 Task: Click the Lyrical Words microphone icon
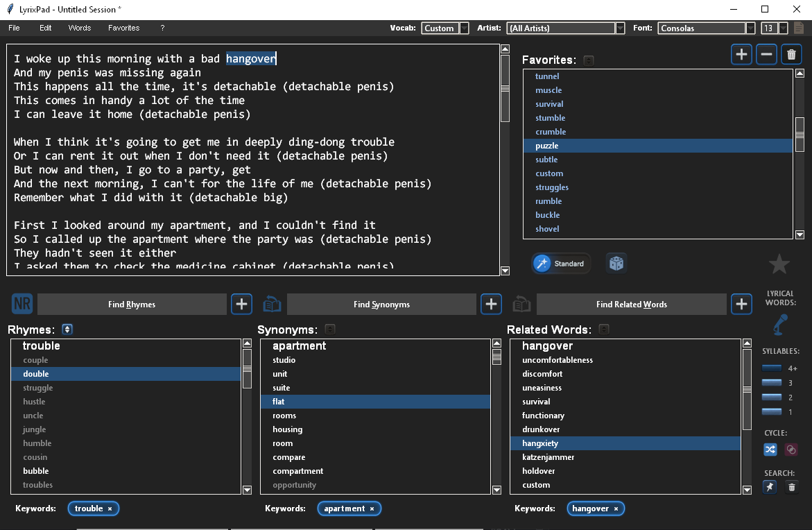[780, 325]
